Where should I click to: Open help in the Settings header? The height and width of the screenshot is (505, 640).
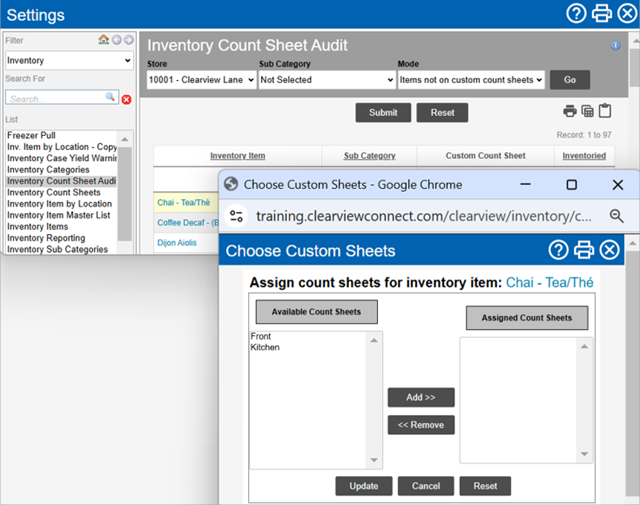[576, 14]
